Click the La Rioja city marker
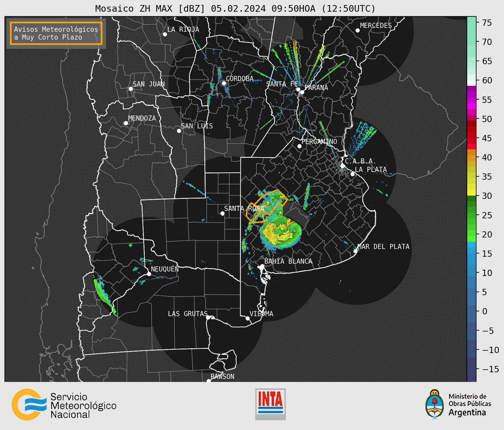 165,34
